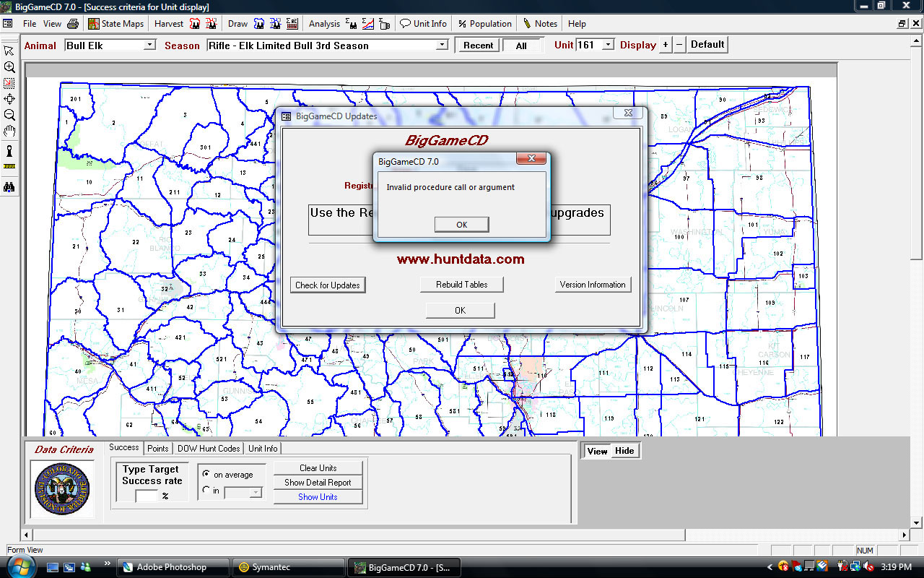Expand the 'in' year dropdown
Screen dimensions: 924x578
(x=256, y=492)
